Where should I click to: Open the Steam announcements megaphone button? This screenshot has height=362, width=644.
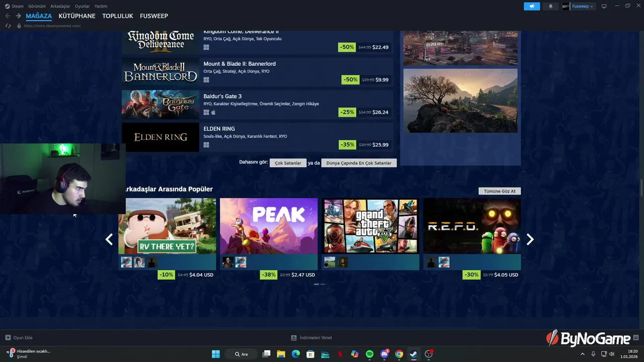click(x=532, y=6)
